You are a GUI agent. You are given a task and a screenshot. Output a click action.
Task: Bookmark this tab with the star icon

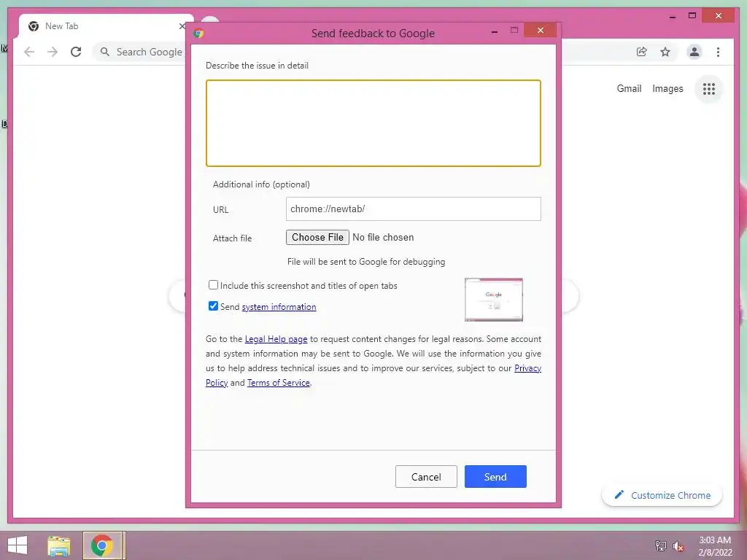(665, 52)
